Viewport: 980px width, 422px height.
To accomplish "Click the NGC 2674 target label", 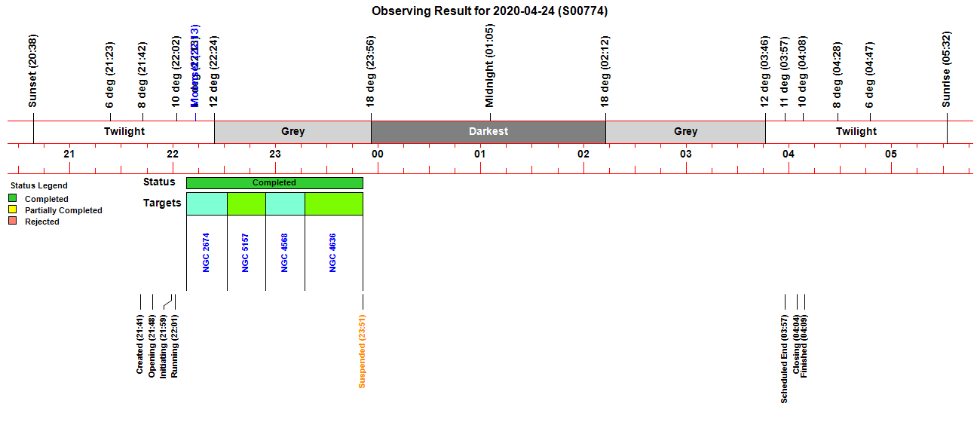I will point(206,252).
